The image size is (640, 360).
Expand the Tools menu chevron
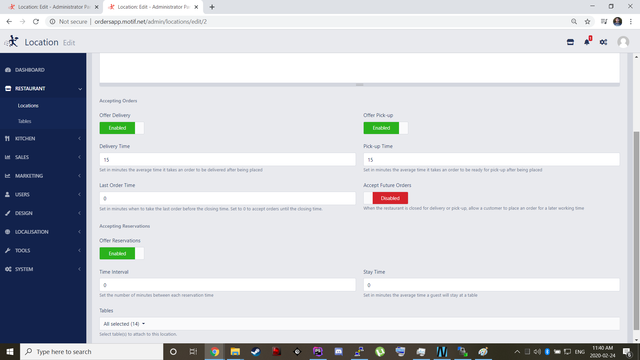click(80, 251)
